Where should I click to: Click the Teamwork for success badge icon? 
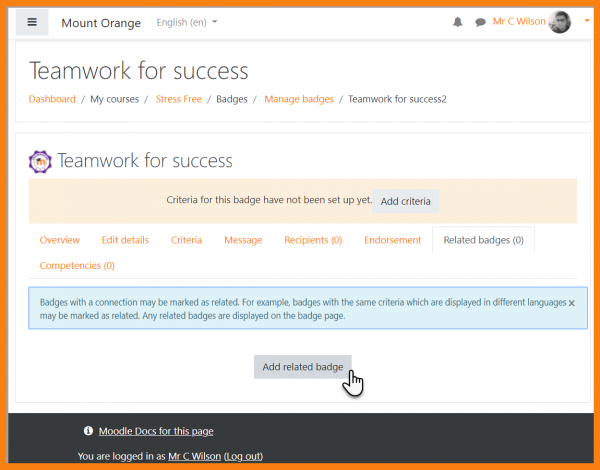coord(41,161)
